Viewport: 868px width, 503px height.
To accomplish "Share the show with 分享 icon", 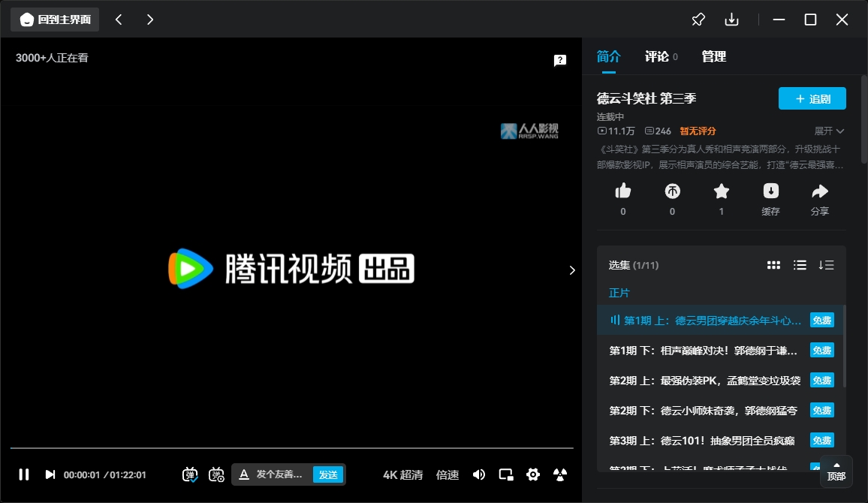I will (820, 191).
